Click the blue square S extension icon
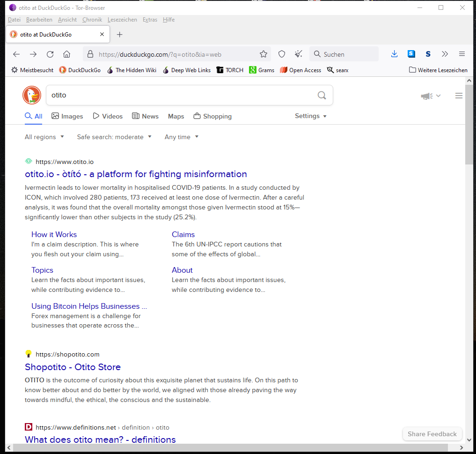 [411, 54]
